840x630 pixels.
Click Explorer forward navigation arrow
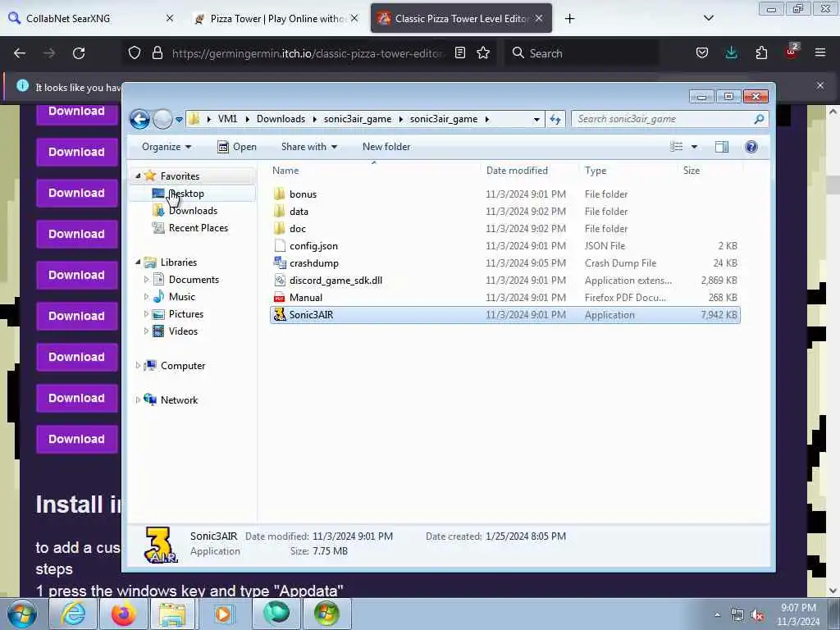coord(162,119)
